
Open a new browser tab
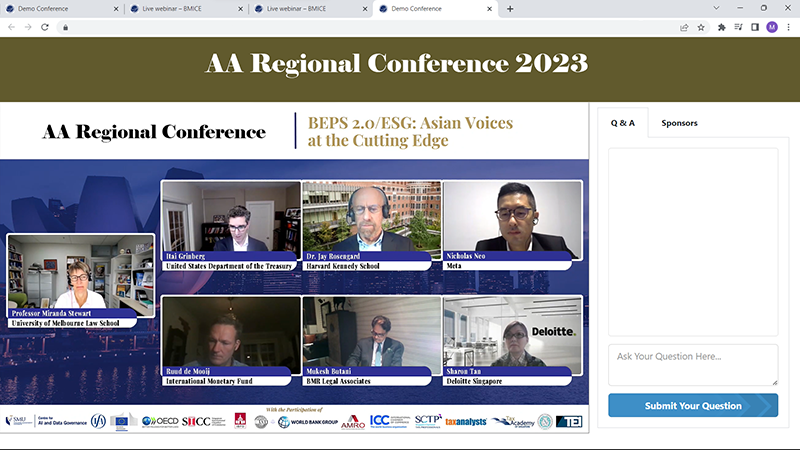(x=510, y=9)
